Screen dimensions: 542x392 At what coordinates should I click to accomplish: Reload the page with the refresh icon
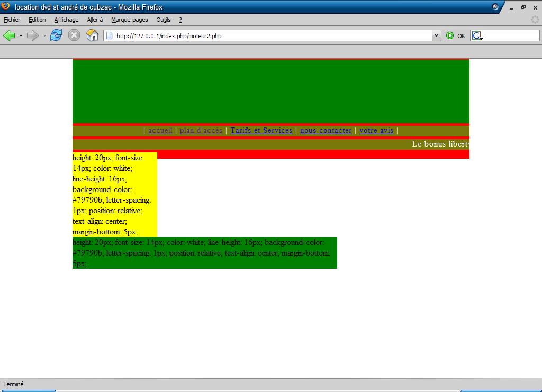coord(56,35)
